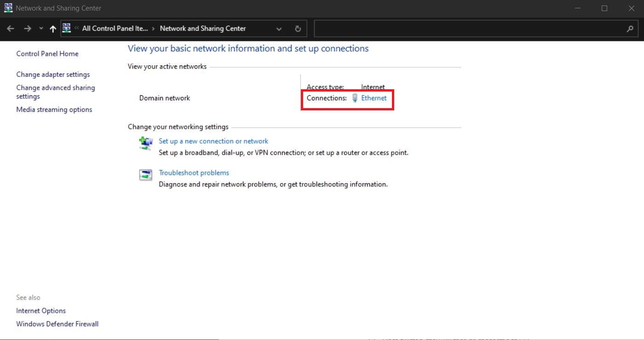
Task: Click the Ethernet adapter plug icon
Action: [355, 98]
